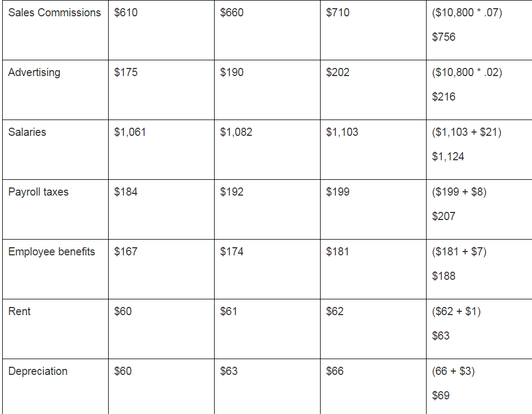Click the ($1,103 + $21) formula text
This screenshot has width=532, height=414.
click(466, 132)
